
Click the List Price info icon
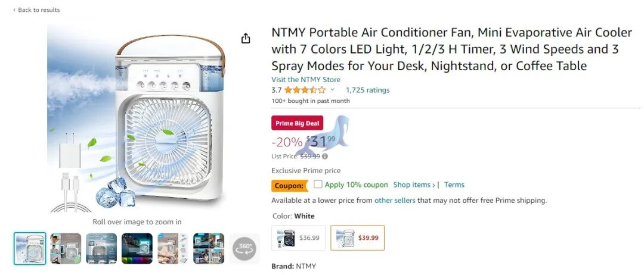(325, 157)
